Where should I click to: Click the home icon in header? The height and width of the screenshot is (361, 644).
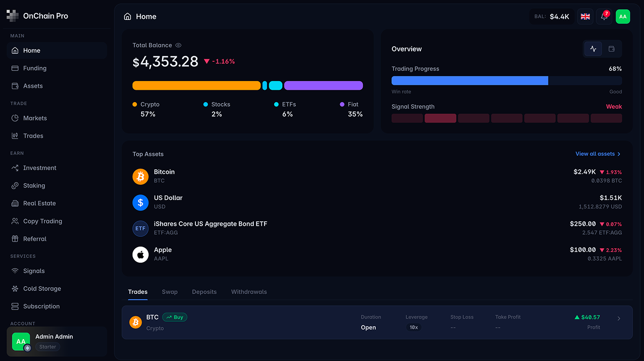click(128, 17)
